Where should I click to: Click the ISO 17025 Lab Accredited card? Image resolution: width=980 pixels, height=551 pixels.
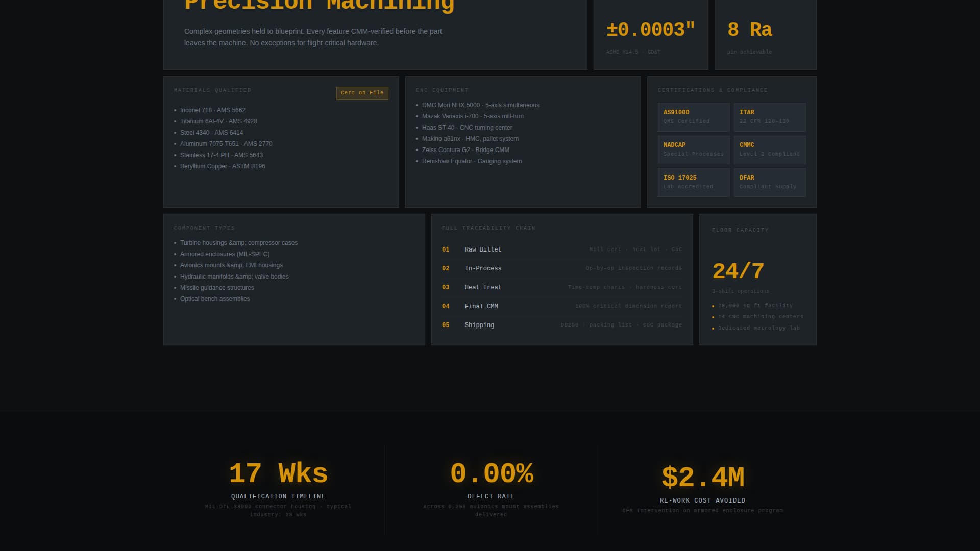coord(693,182)
